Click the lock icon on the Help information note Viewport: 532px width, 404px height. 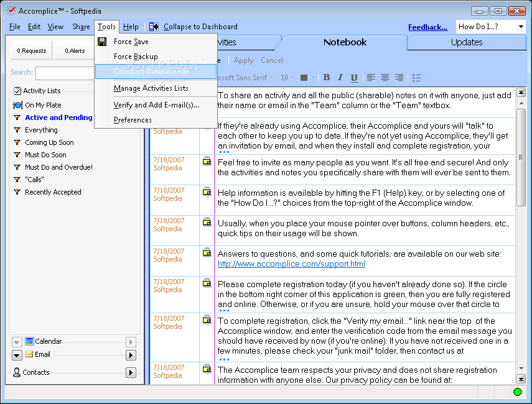pyautogui.click(x=207, y=191)
